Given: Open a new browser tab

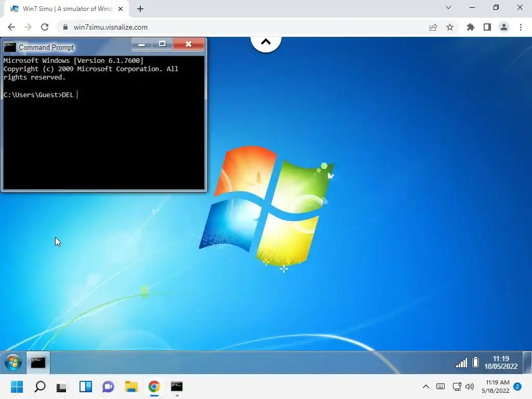Looking at the screenshot, I should pos(140,9).
